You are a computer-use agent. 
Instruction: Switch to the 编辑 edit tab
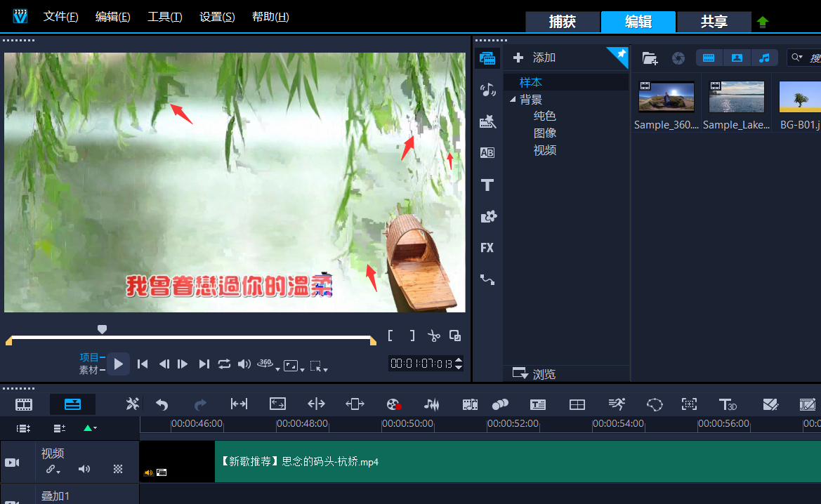[638, 22]
